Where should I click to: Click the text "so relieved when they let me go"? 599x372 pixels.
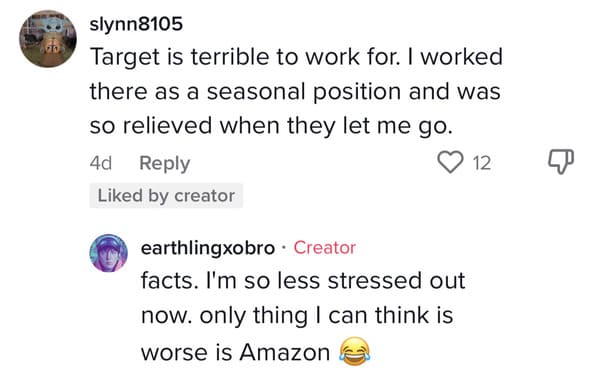tap(271, 126)
